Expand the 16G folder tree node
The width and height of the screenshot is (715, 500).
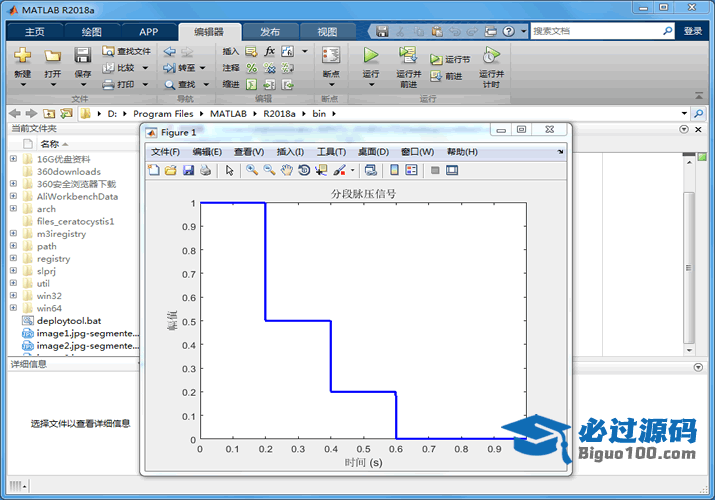click(13, 159)
